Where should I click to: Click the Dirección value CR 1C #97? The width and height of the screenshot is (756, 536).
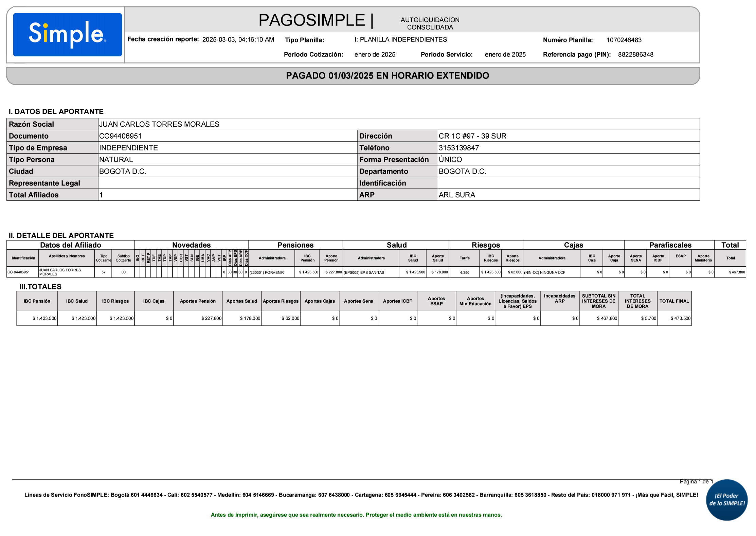point(472,136)
